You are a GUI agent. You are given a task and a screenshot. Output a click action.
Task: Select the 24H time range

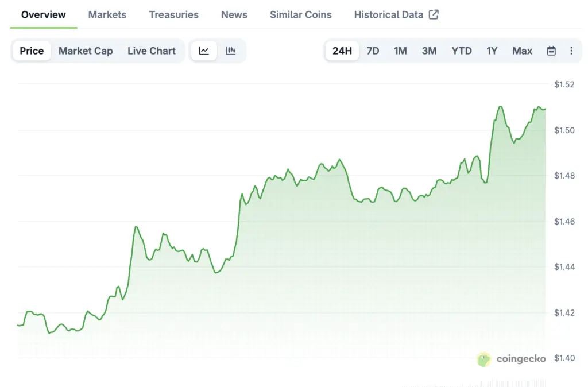click(342, 51)
